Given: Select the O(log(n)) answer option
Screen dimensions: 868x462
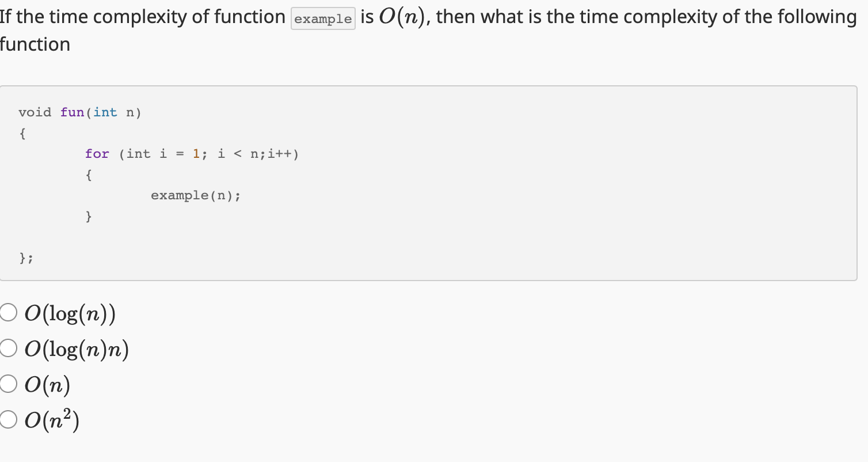Looking at the screenshot, I should coord(9,312).
